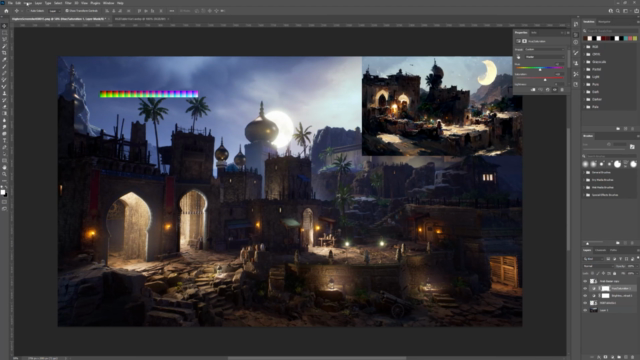
Task: Delete swatch using Swatches panel trash
Action: coord(633,129)
